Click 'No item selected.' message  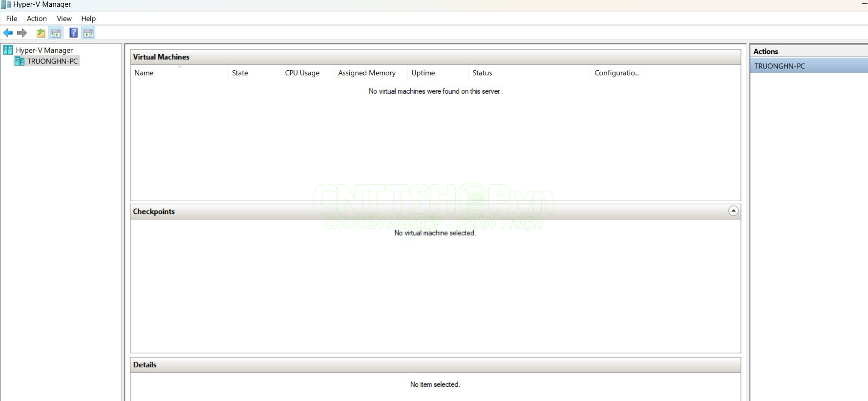[435, 384]
